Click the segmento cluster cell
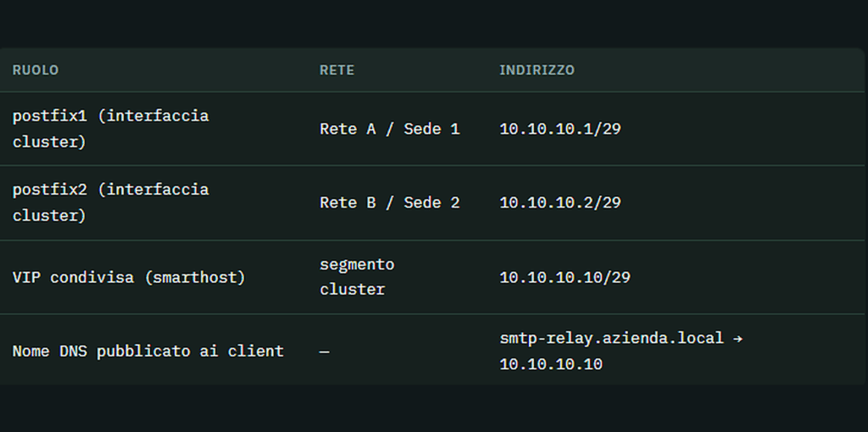Viewport: 868px width, 432px height. click(x=357, y=277)
